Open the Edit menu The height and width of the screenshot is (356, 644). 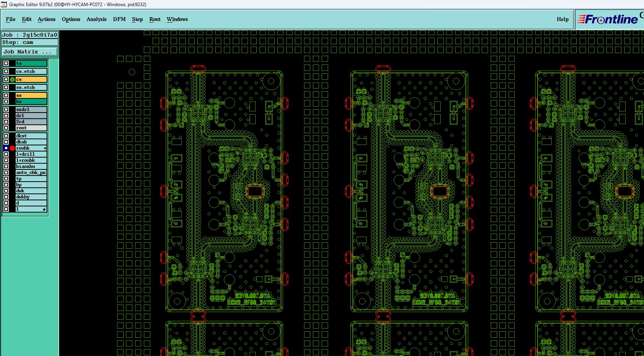[27, 19]
